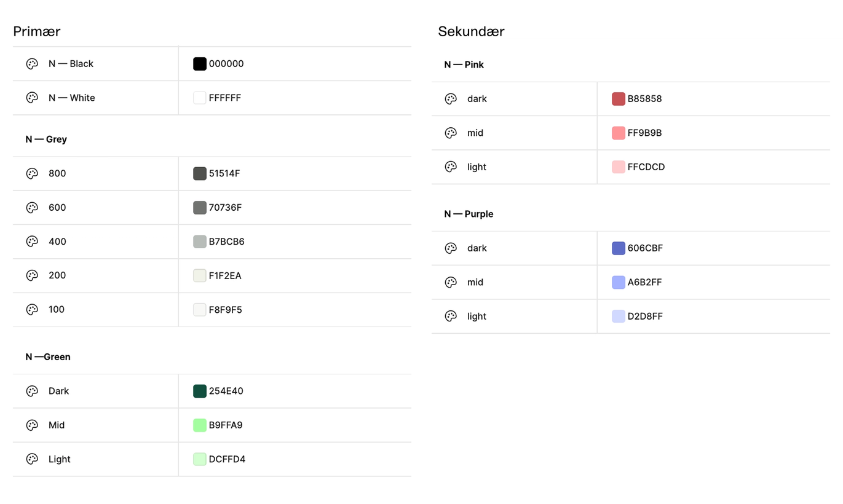Choose the B85858 dark pink swatch
The image size is (843, 504).
point(619,99)
